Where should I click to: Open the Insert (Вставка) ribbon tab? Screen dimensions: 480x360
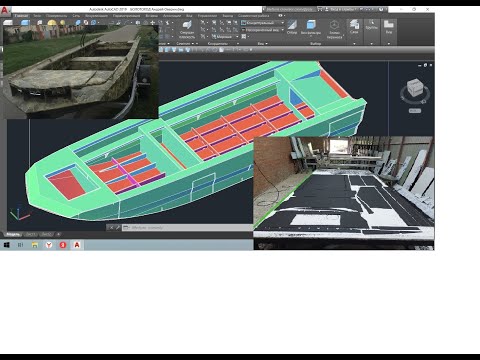click(x=152, y=16)
